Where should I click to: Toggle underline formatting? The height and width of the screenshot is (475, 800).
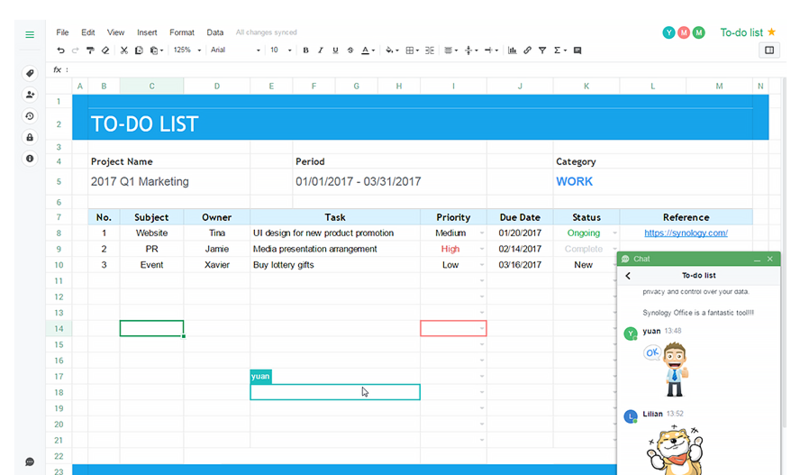click(x=335, y=49)
